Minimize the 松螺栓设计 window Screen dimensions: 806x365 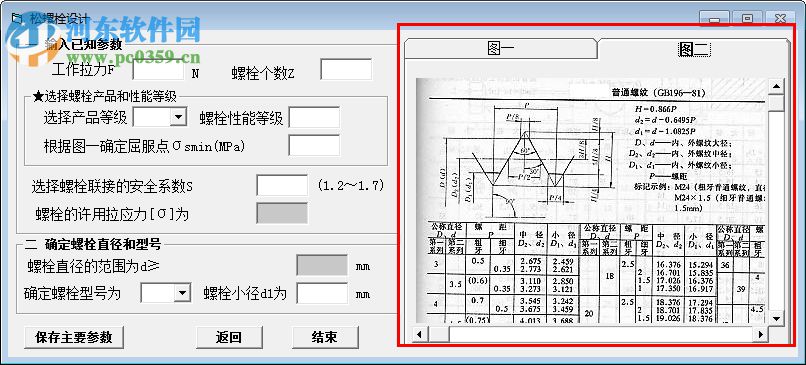[713, 19]
